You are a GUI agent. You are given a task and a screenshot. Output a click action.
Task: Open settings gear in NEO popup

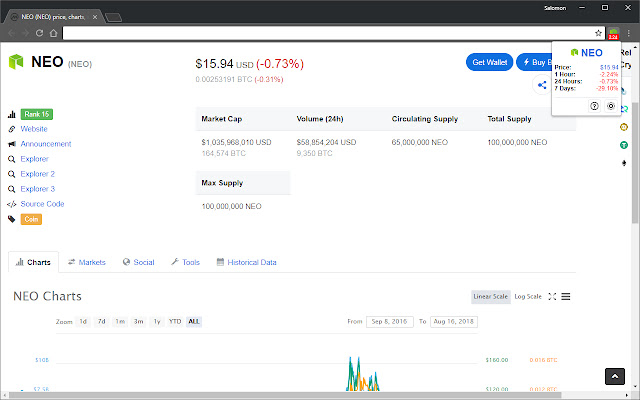pos(611,106)
